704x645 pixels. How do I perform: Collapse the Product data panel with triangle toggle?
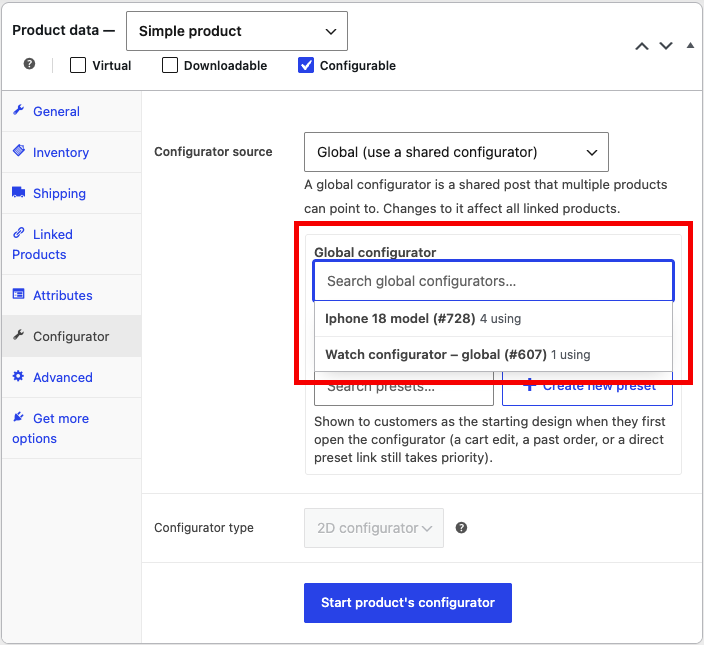tap(690, 45)
